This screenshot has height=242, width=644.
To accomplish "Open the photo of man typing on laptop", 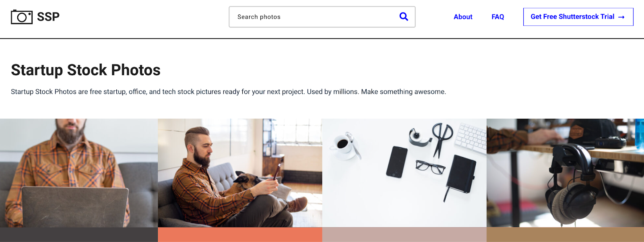I will (79, 173).
